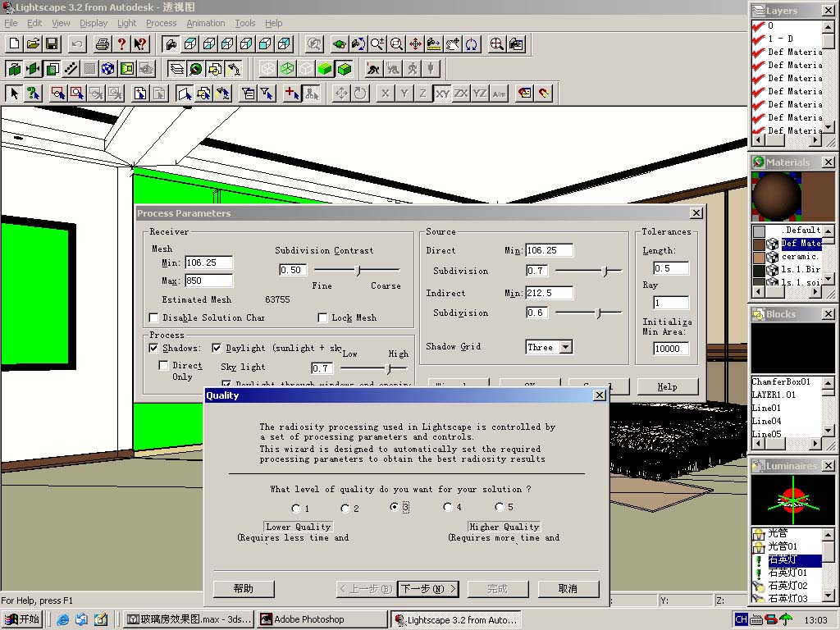Viewport: 840px width, 630px height.
Task: Save with the floppy disk icon
Action: 52,44
